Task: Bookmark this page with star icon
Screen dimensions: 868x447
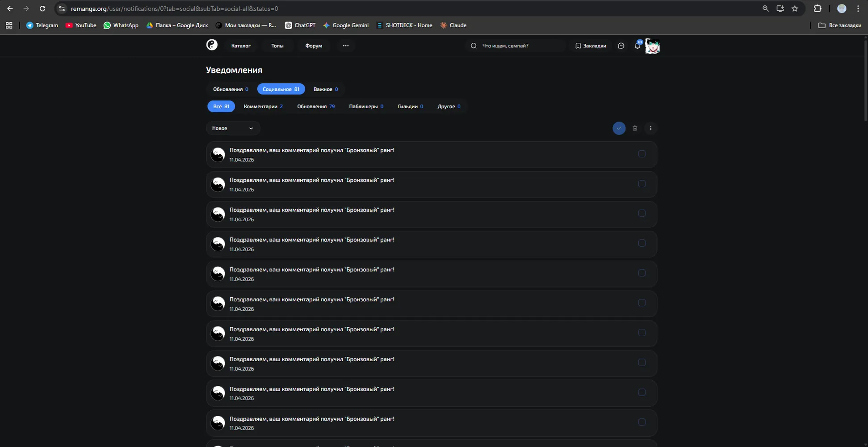Action: (795, 8)
